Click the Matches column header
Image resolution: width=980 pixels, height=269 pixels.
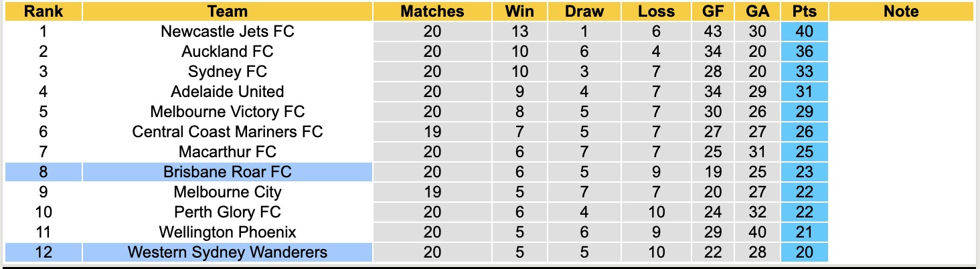tap(432, 11)
